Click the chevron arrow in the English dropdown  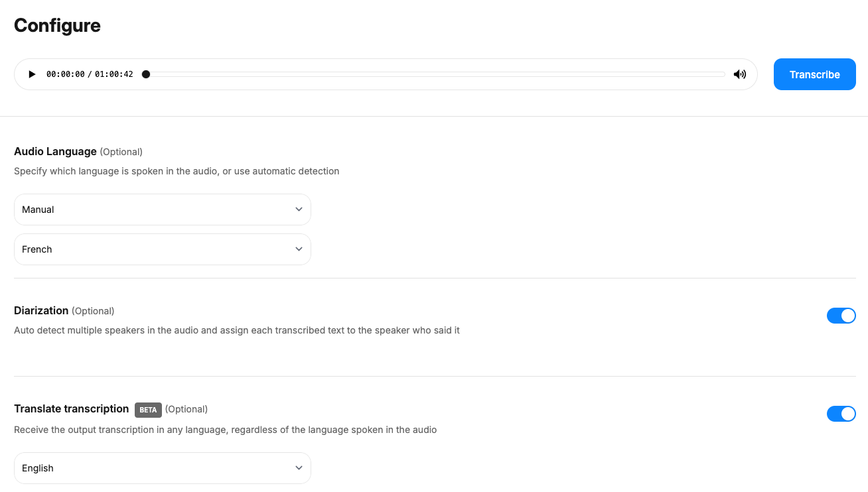(x=299, y=468)
